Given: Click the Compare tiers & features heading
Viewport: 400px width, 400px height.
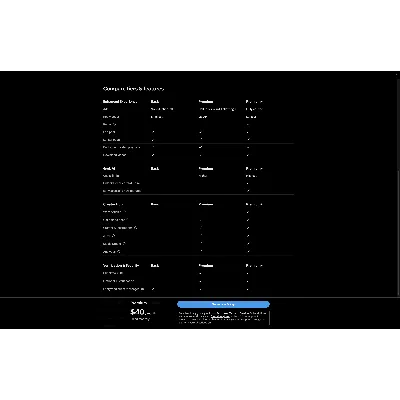Looking at the screenshot, I should click(133, 89).
